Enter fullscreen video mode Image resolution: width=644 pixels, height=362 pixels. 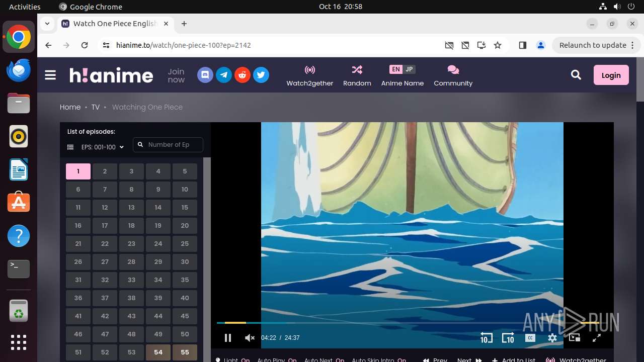click(597, 338)
